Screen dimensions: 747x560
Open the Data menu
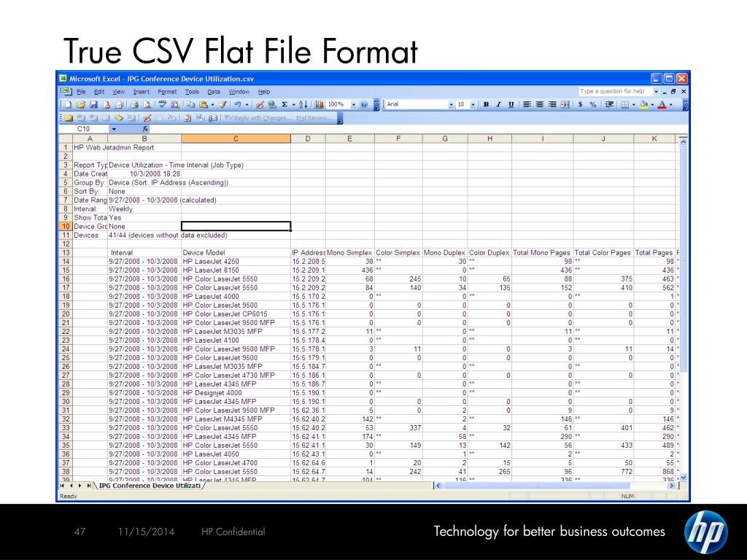214,91
